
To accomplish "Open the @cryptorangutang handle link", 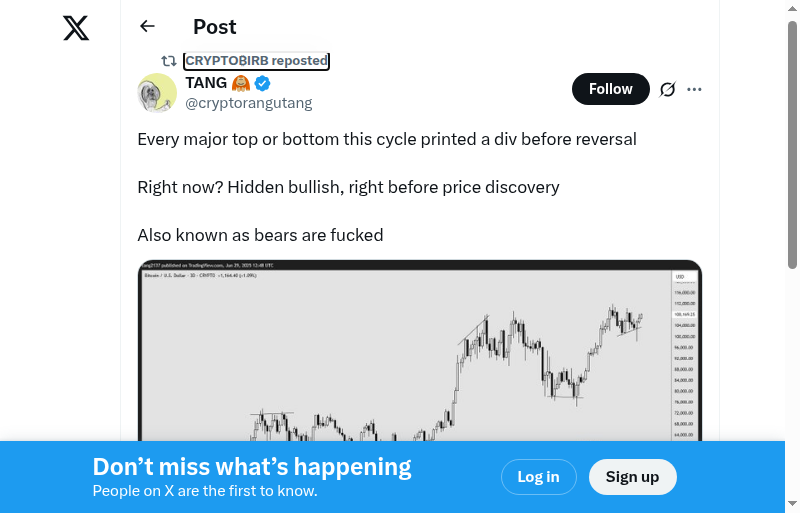I will [x=249, y=103].
